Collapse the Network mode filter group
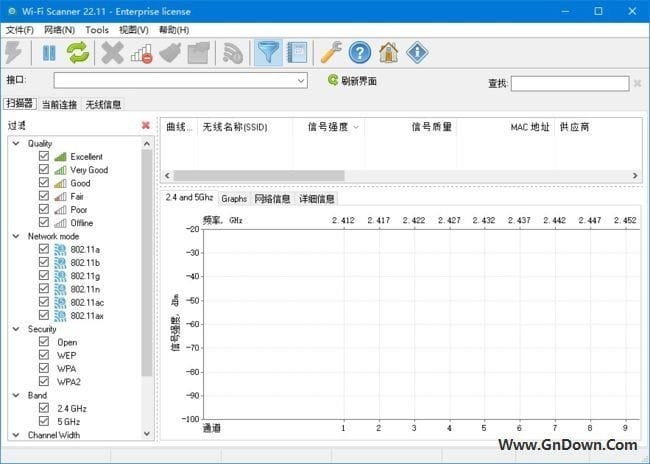The height and width of the screenshot is (464, 650). coord(16,236)
